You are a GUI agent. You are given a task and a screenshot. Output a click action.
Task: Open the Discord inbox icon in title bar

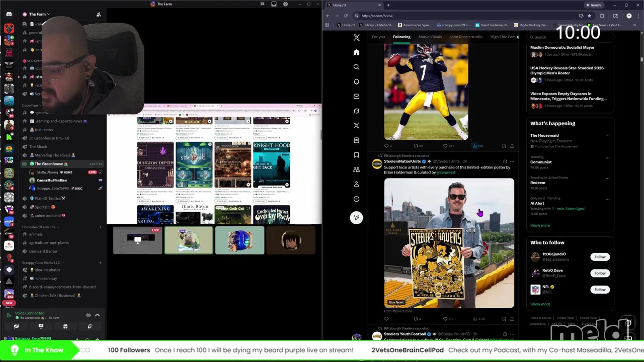tap(274, 4)
